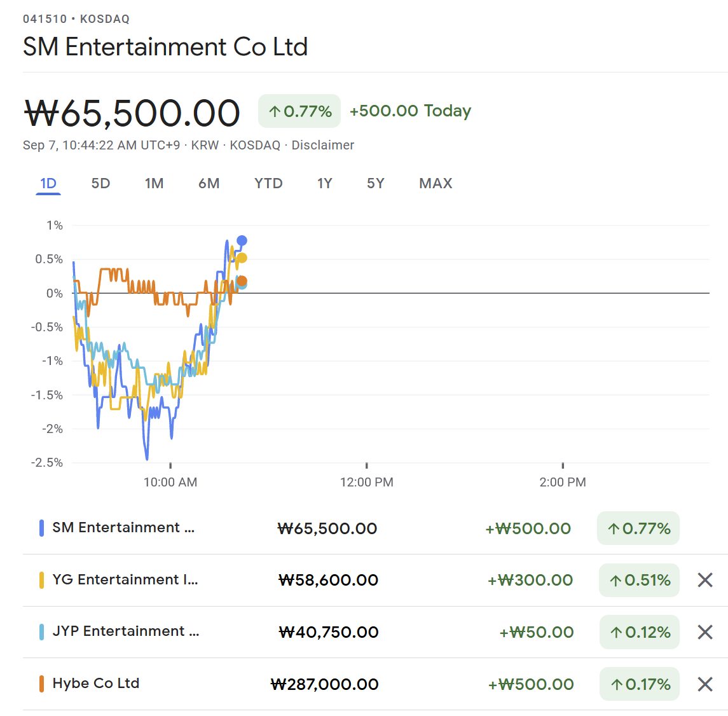Select the MAX time range

click(436, 184)
